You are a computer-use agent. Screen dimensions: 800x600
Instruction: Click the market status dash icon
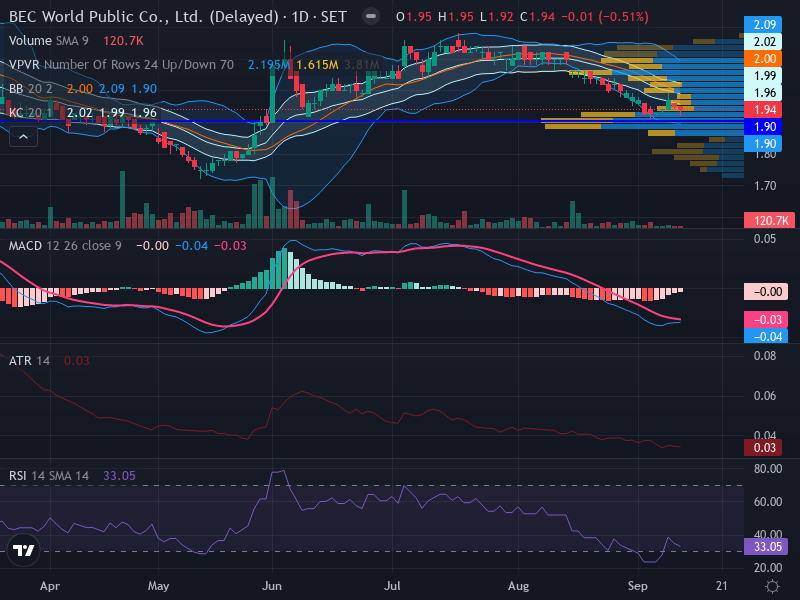coord(371,16)
